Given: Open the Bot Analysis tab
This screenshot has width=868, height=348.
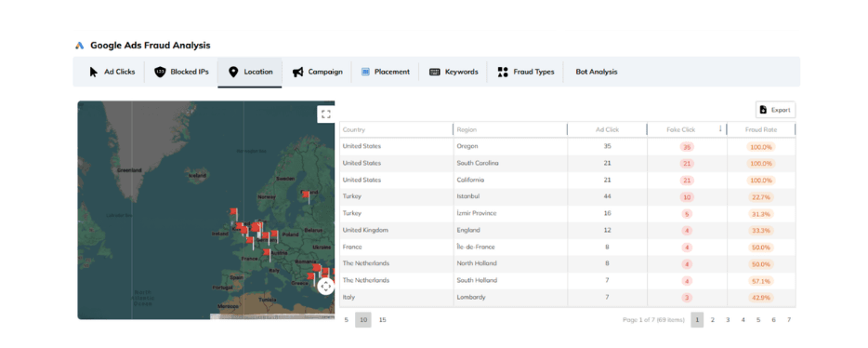Looking at the screenshot, I should [597, 72].
